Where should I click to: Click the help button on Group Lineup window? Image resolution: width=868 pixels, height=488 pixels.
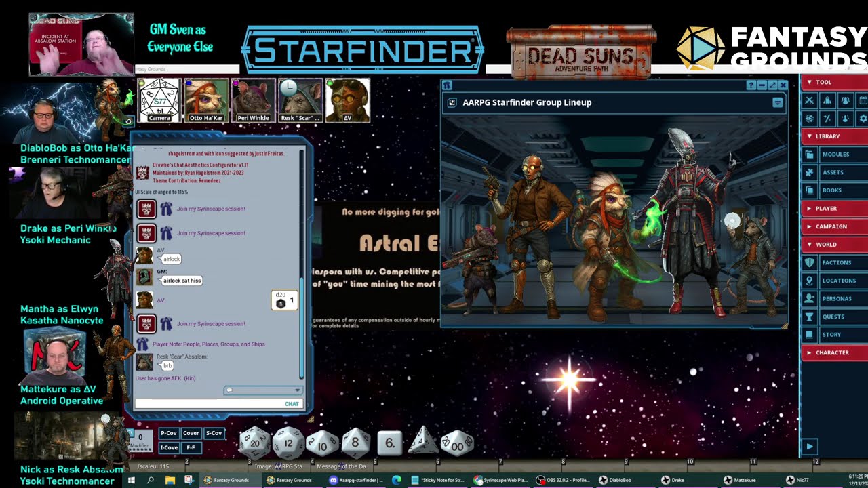pos(751,85)
